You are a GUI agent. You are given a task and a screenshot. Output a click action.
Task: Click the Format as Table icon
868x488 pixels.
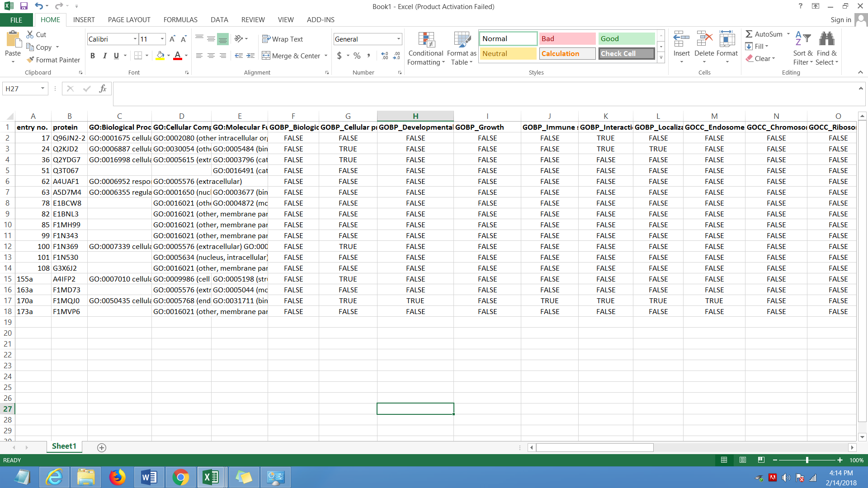coord(462,40)
